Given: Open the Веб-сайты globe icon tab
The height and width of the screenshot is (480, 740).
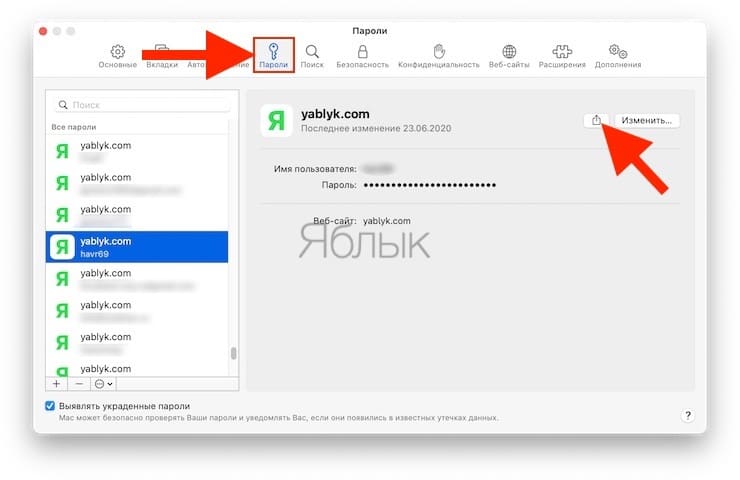Looking at the screenshot, I should tap(509, 56).
